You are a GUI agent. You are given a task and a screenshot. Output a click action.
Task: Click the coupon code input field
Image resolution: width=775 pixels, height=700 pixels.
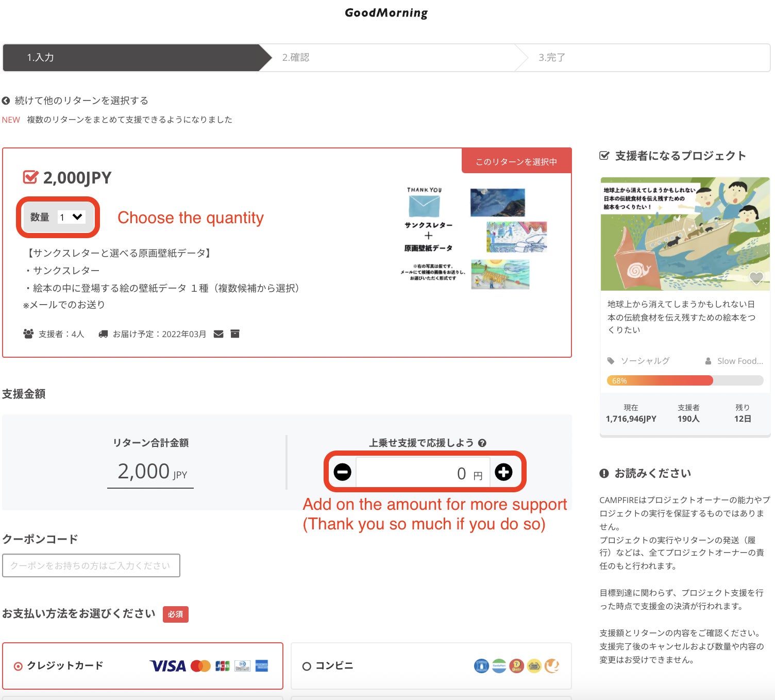click(x=91, y=565)
